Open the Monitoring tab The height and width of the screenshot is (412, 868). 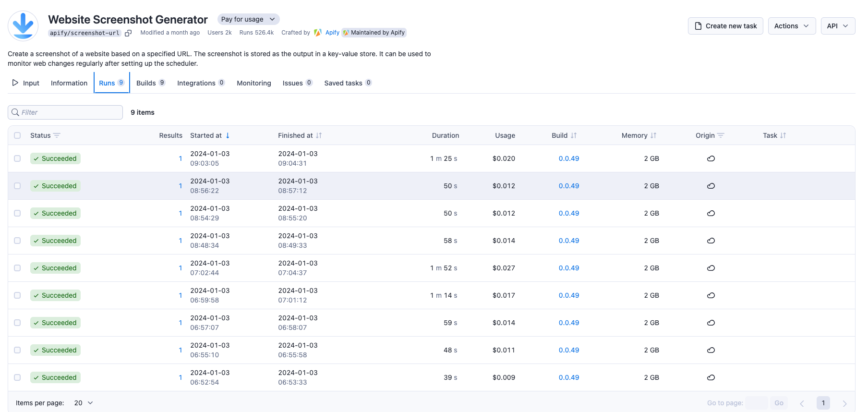coord(254,83)
